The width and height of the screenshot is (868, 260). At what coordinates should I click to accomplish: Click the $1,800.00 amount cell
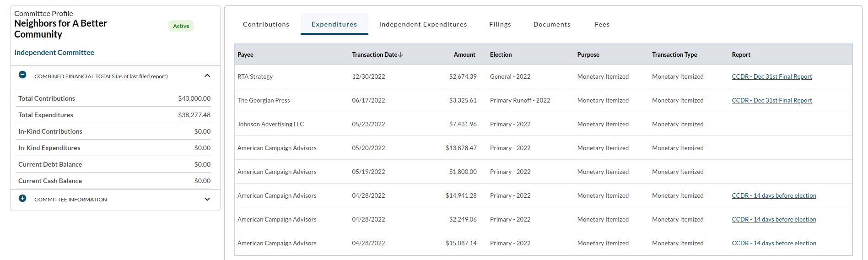click(463, 172)
